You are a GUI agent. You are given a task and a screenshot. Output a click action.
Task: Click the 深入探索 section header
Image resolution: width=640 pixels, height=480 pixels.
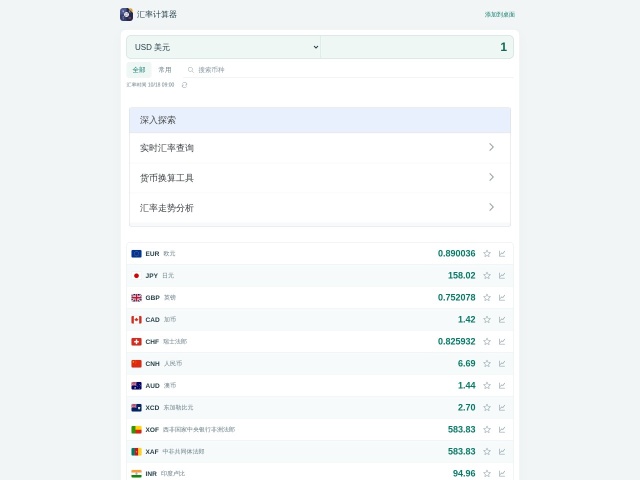pos(320,120)
